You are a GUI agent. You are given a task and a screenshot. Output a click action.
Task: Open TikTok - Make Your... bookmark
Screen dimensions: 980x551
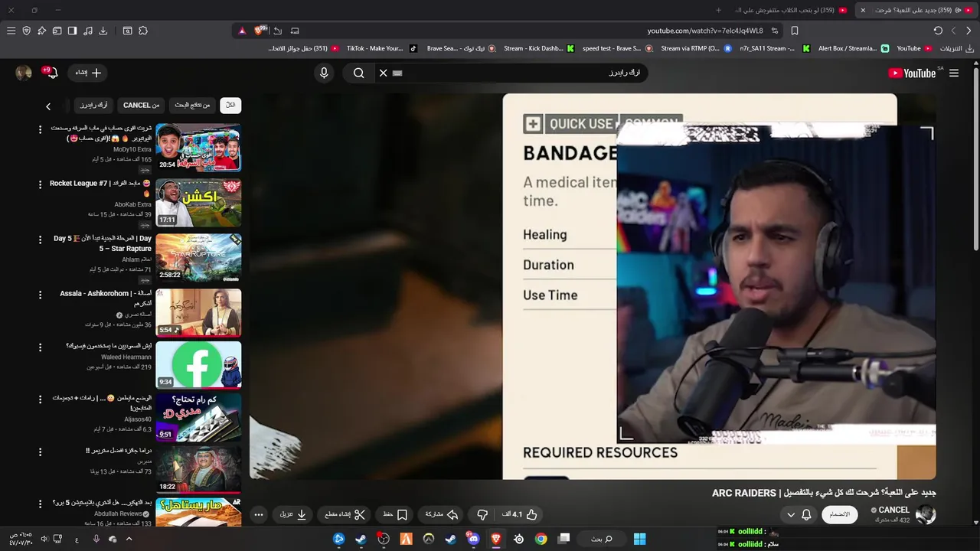coord(382,48)
